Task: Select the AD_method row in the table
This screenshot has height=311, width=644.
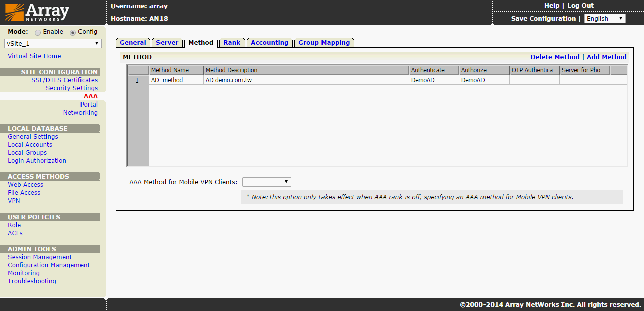Action: [167, 80]
